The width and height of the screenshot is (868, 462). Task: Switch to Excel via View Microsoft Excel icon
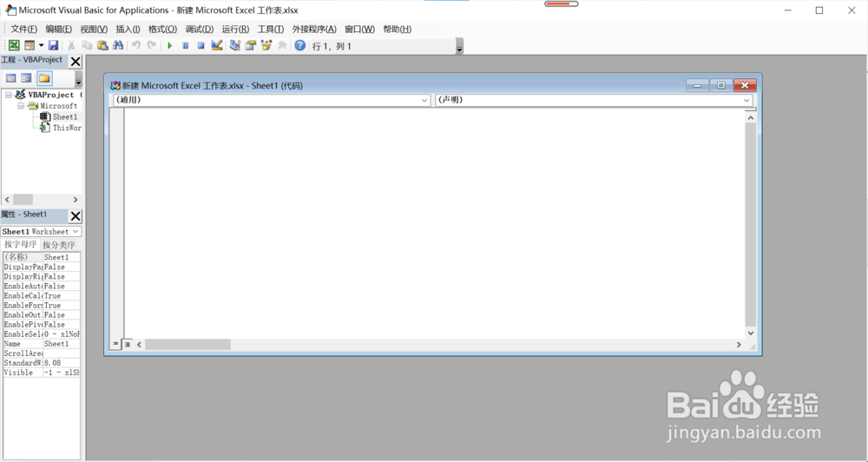(x=14, y=45)
